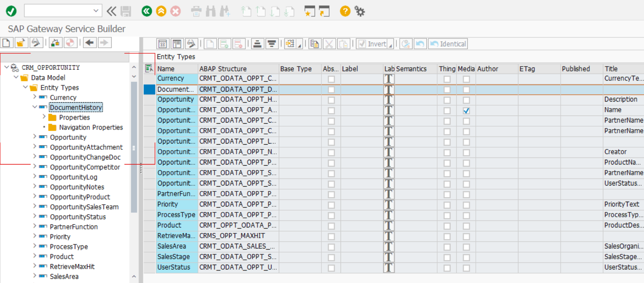The height and width of the screenshot is (283, 644).
Task: Toggle Media checkbox for OpportunityAttachment row (checked)
Action: pyautogui.click(x=466, y=110)
